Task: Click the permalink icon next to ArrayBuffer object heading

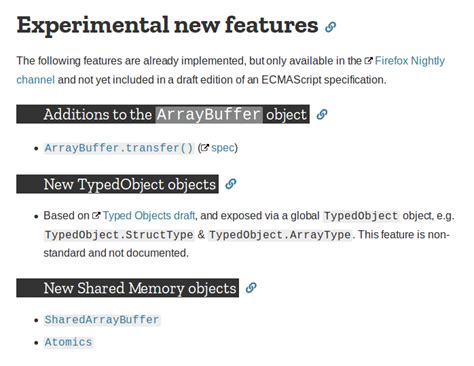Action: pos(322,114)
